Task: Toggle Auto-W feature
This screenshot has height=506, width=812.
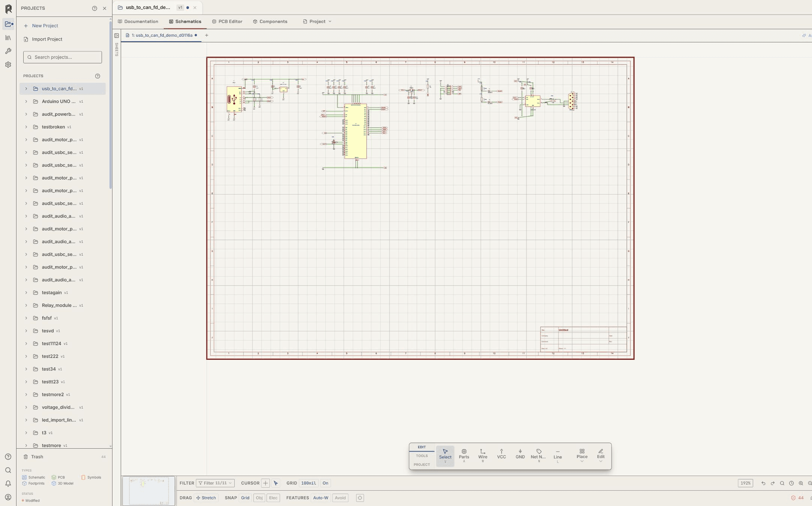Action: [x=321, y=498]
